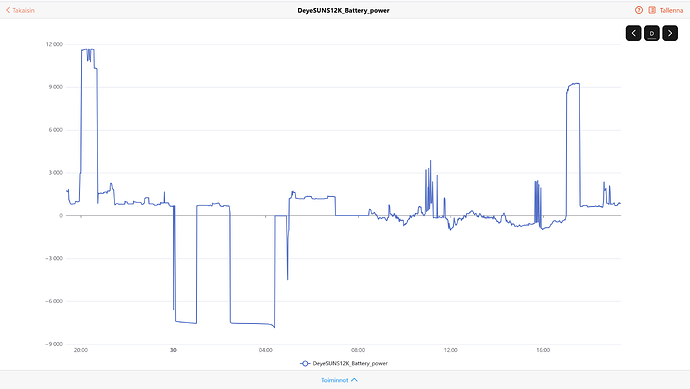The width and height of the screenshot is (690, 389).
Task: Click the 20:00 x-axis label
Action: click(81, 350)
